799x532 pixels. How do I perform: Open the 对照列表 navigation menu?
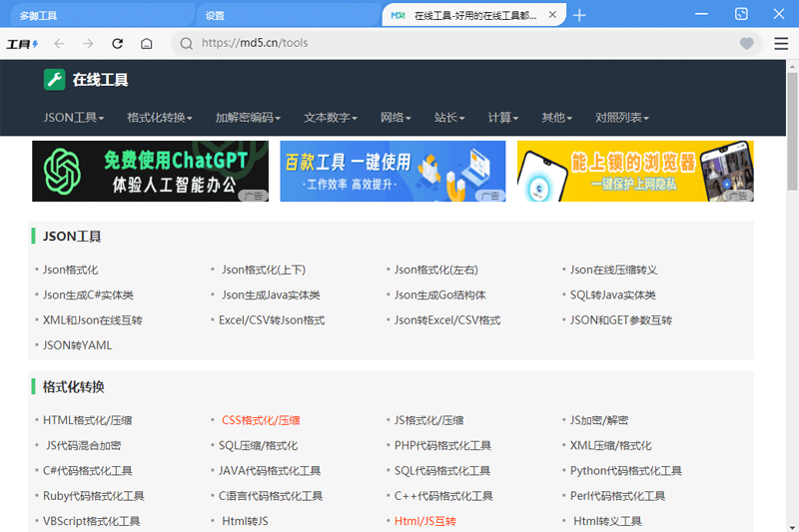(x=621, y=118)
